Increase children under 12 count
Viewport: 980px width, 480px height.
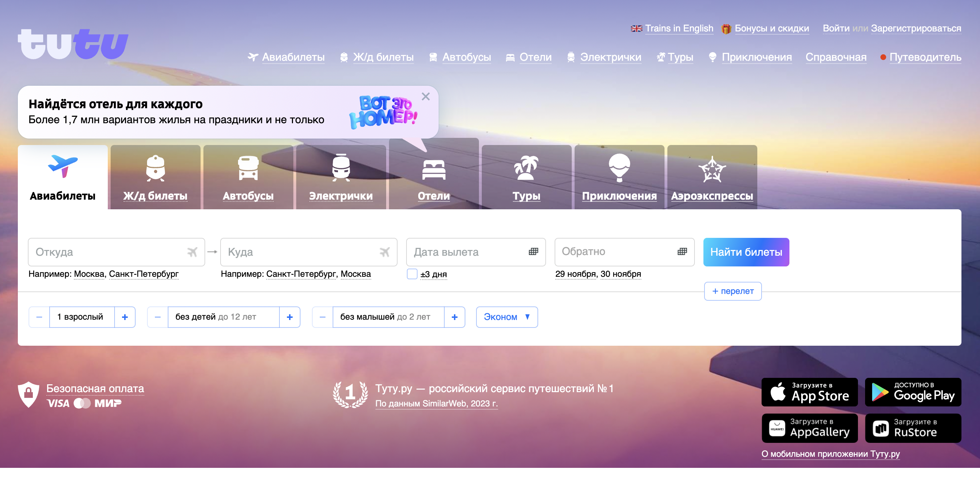click(289, 317)
